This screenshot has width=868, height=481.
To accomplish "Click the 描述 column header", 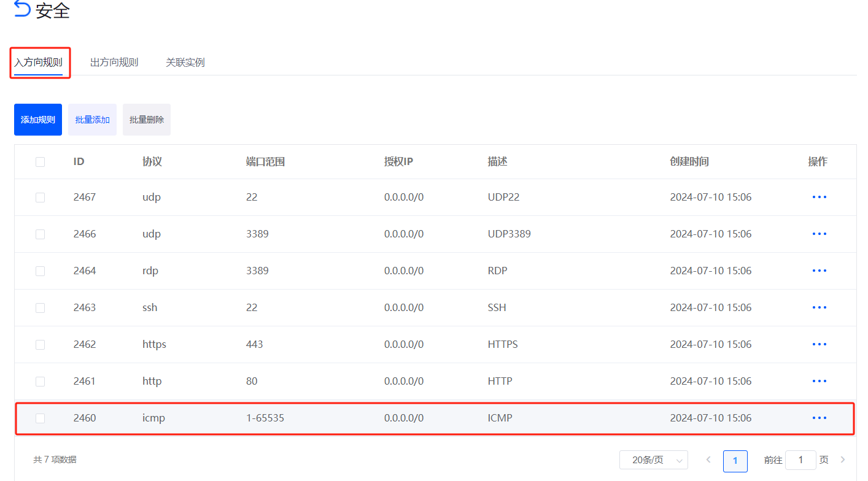I will tap(498, 162).
